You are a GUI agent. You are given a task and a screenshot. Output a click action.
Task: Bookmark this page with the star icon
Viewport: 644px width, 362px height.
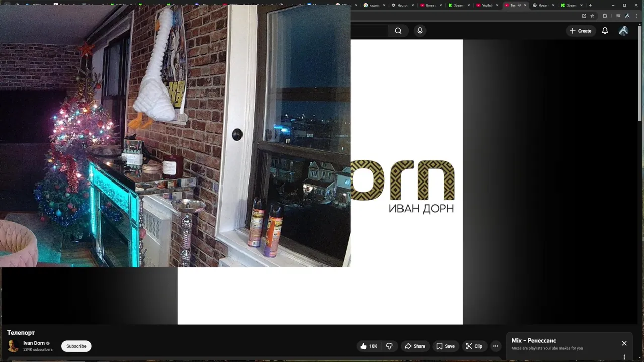click(592, 16)
